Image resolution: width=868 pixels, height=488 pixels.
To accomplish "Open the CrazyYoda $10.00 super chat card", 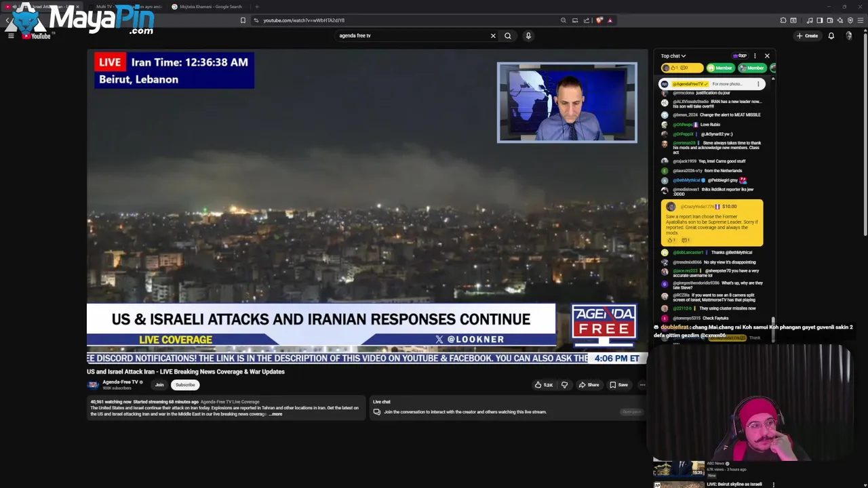I will pos(712,223).
